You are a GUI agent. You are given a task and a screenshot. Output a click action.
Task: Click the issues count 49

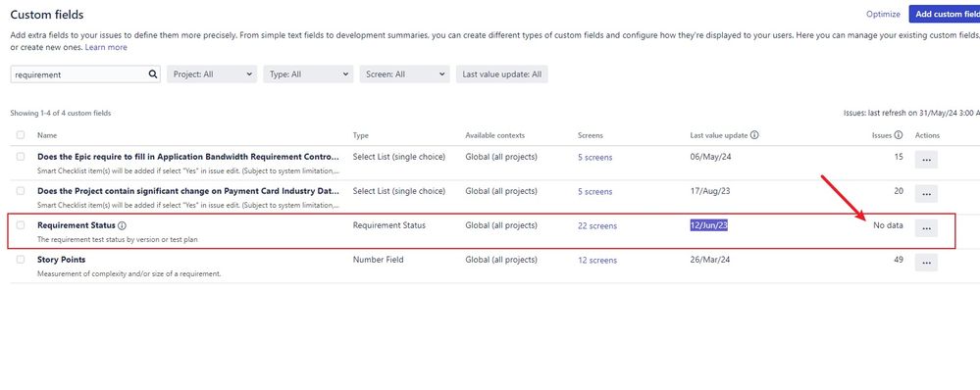[x=899, y=260]
